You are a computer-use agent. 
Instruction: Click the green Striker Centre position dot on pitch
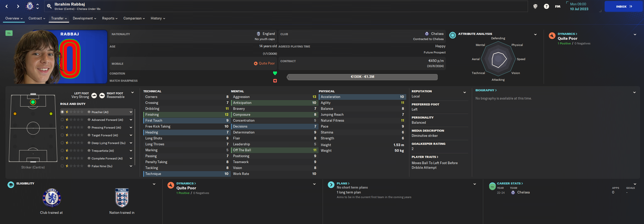coord(33,102)
